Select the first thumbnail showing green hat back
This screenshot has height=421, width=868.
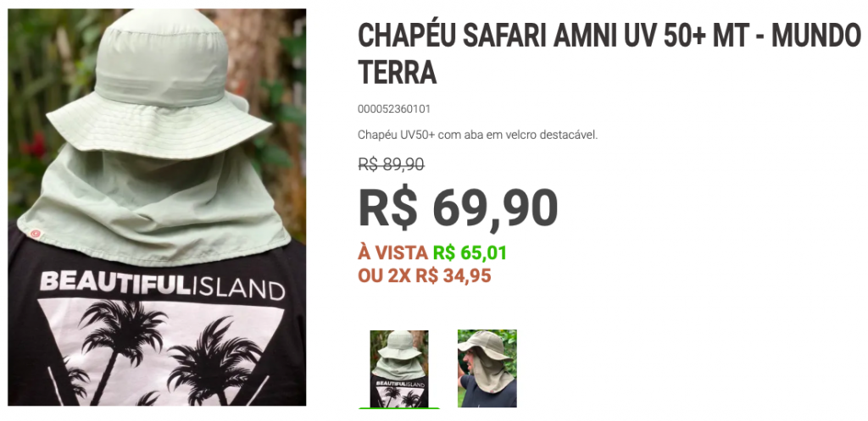coord(399,368)
